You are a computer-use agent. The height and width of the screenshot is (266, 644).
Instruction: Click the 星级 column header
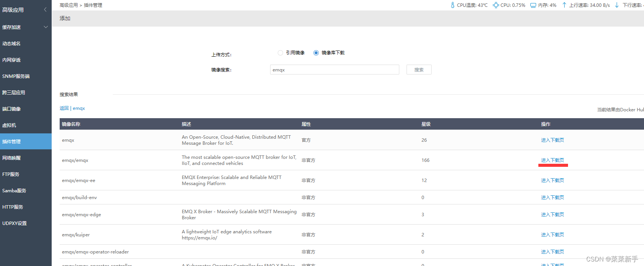426,124
